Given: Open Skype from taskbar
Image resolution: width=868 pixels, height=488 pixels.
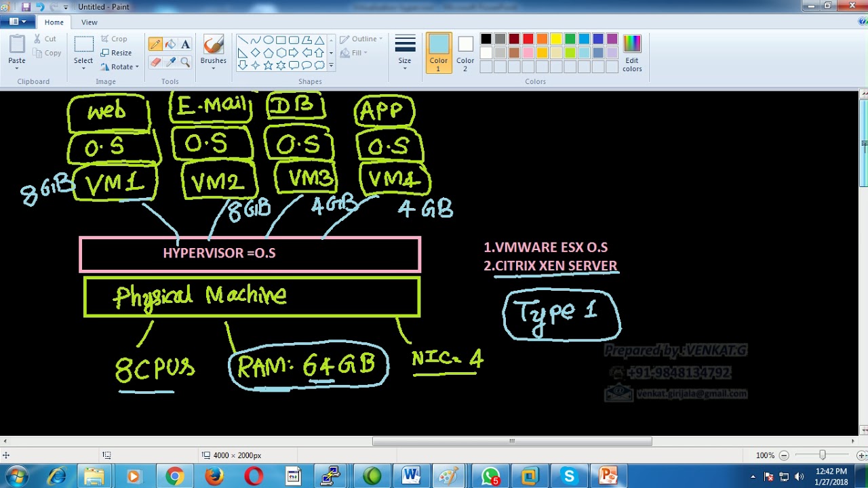Looking at the screenshot, I should (568, 477).
